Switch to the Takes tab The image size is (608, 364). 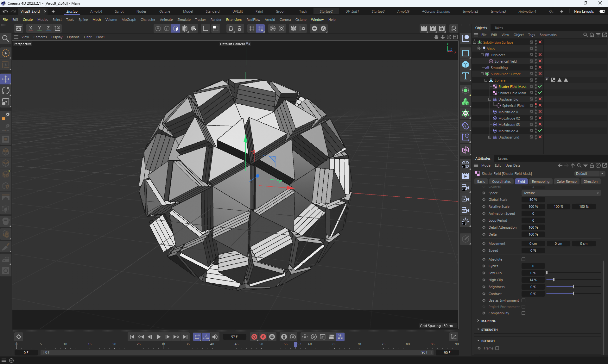pos(498,28)
